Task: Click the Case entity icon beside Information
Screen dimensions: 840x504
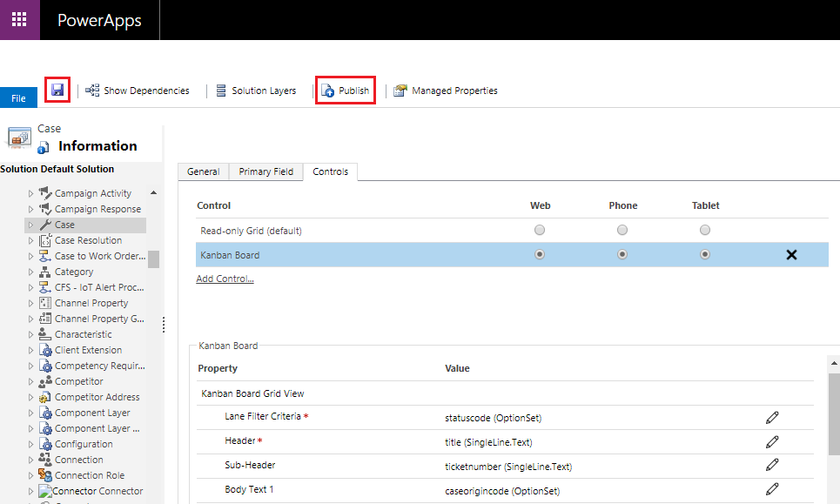Action: 19,138
